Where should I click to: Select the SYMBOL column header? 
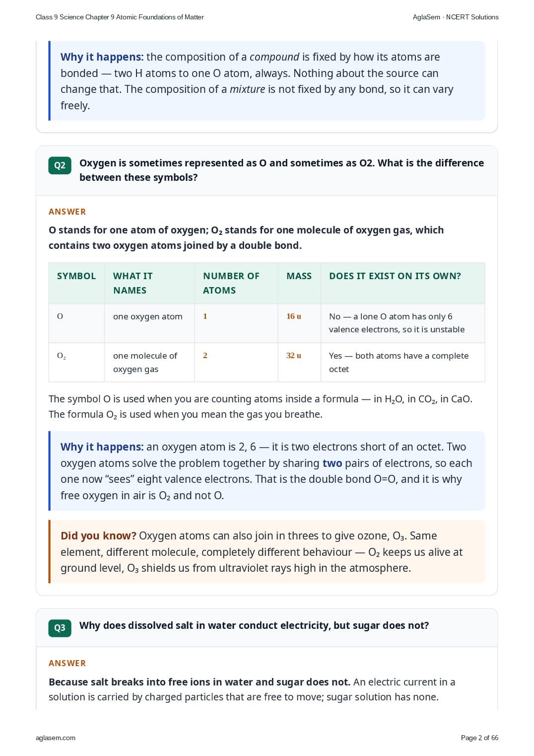76,276
